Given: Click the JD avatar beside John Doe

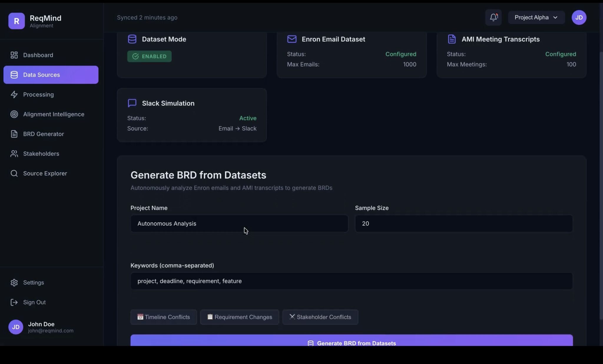Looking at the screenshot, I should tap(16, 327).
